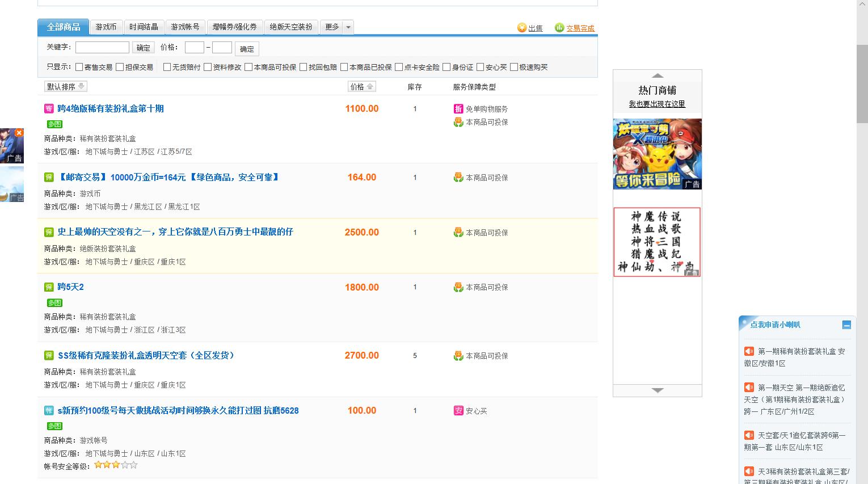The height and width of the screenshot is (484, 868).
Task: Open the 我也要出现在这里 link
Action: click(656, 103)
